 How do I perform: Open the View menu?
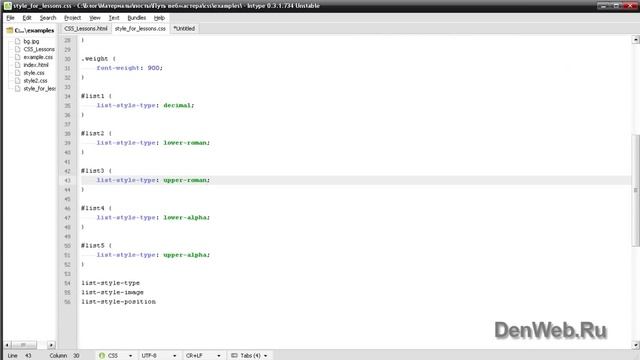point(95,18)
